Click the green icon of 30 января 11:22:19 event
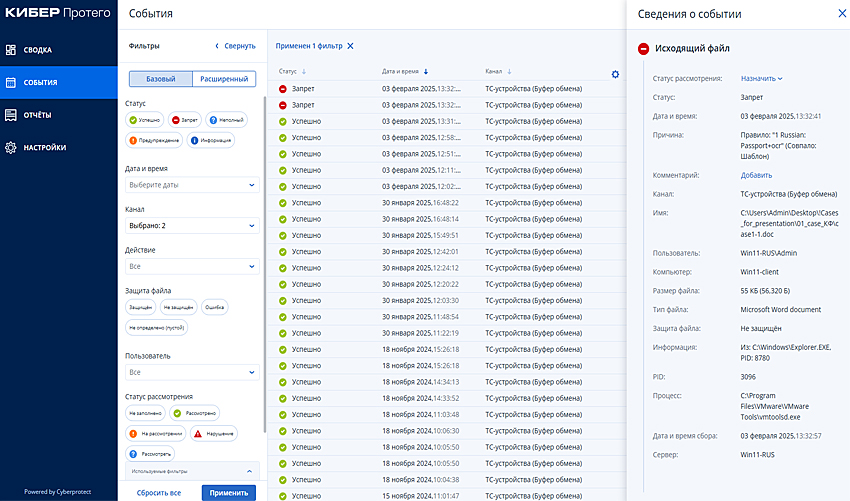 point(283,333)
